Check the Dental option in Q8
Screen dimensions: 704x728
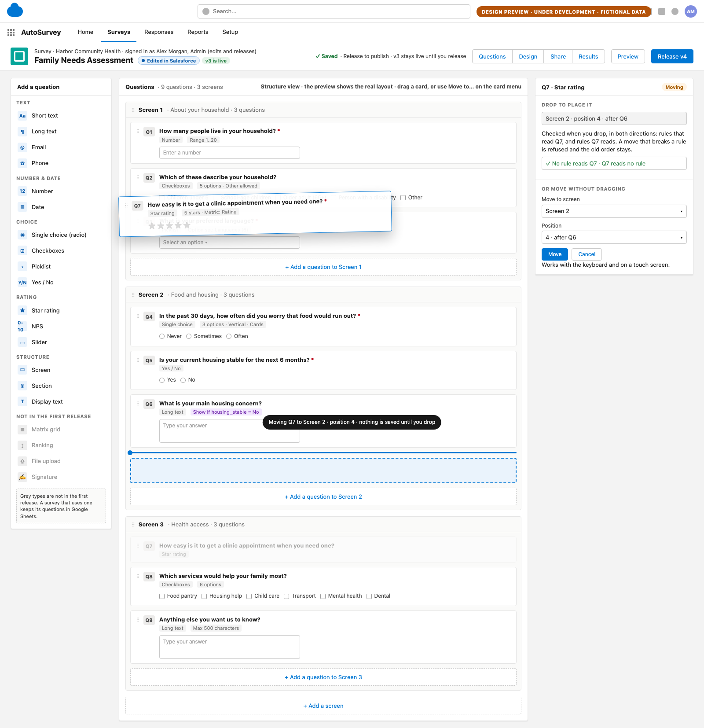[x=369, y=596]
